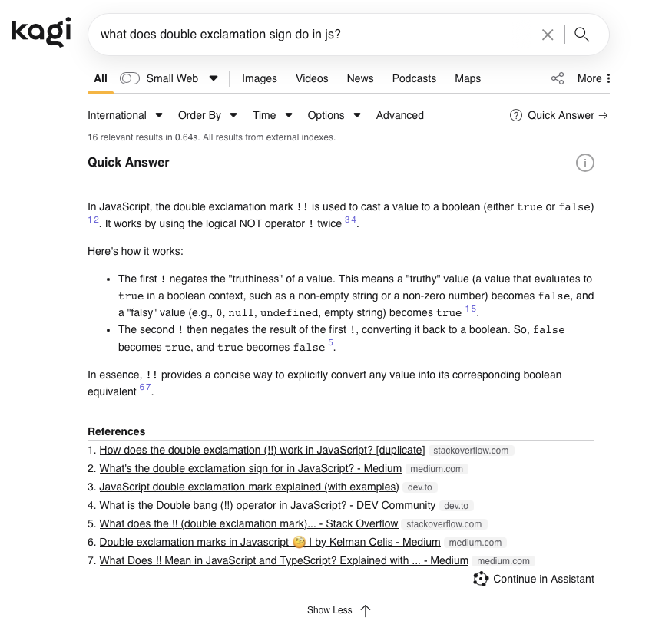Viewport: 672px width, 634px height.
Task: Click the Quick Answer help link
Action: (559, 115)
